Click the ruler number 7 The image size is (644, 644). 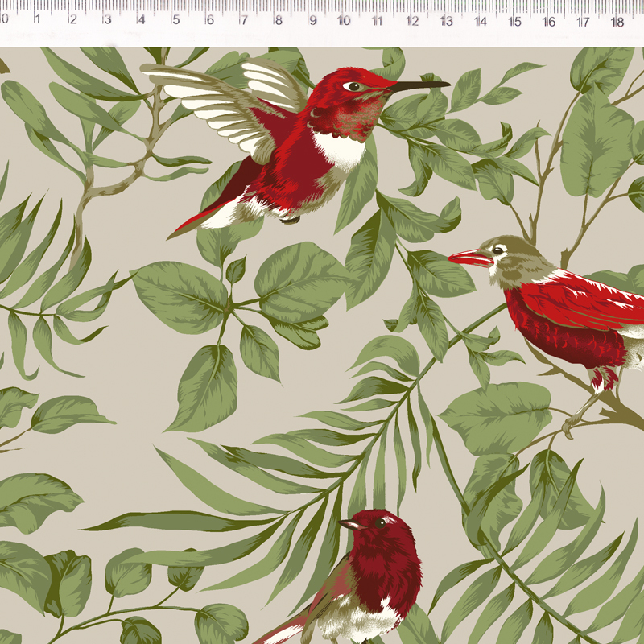click(244, 19)
